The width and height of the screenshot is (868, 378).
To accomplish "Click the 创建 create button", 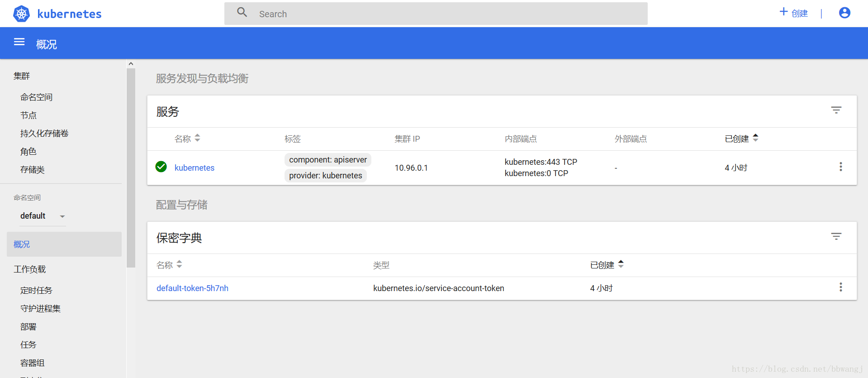I will click(x=794, y=13).
